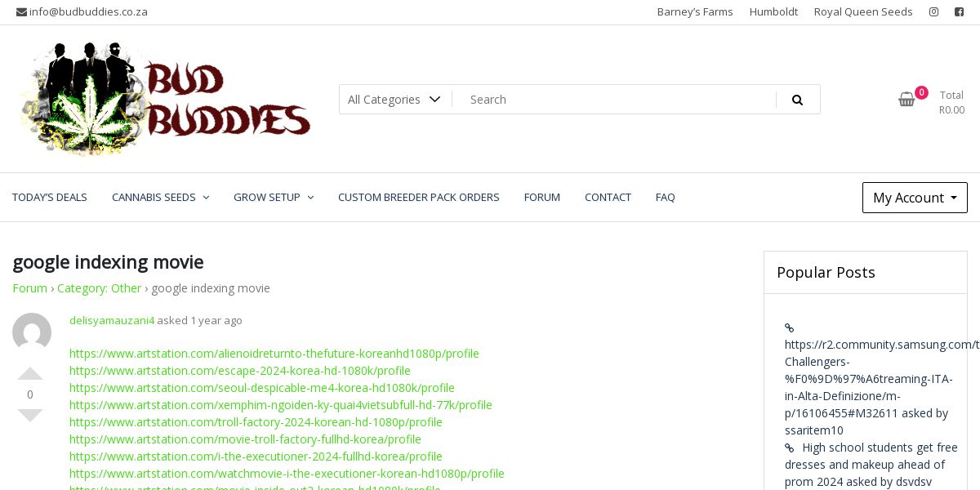Screen dimensions: 980x490
Task: Click the envelope email icon
Action: (x=21, y=12)
